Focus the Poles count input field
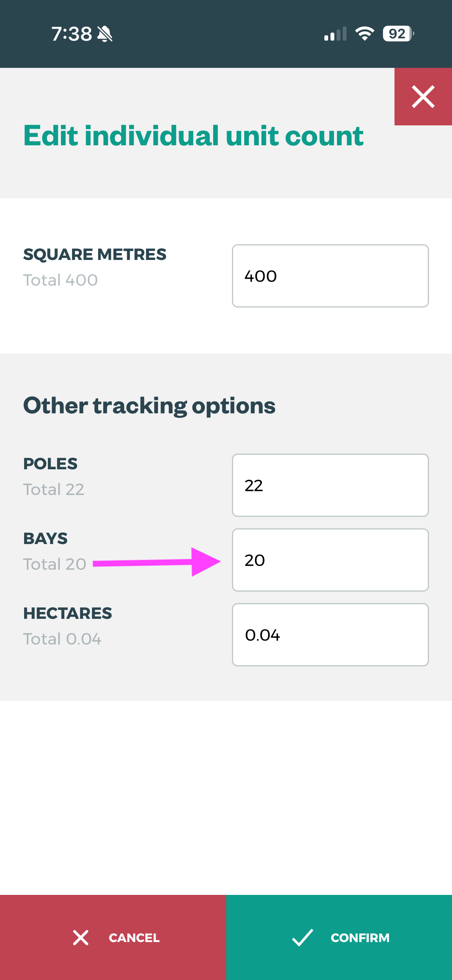452x980 pixels. (x=330, y=485)
